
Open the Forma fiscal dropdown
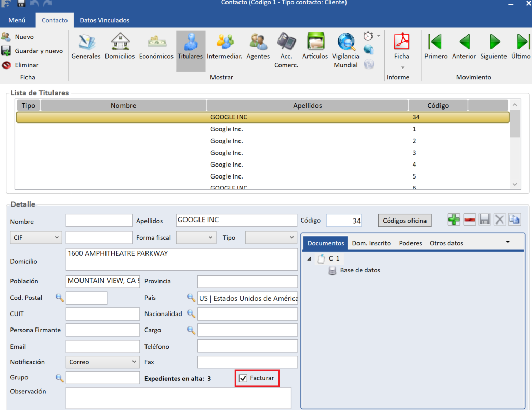[x=196, y=238]
